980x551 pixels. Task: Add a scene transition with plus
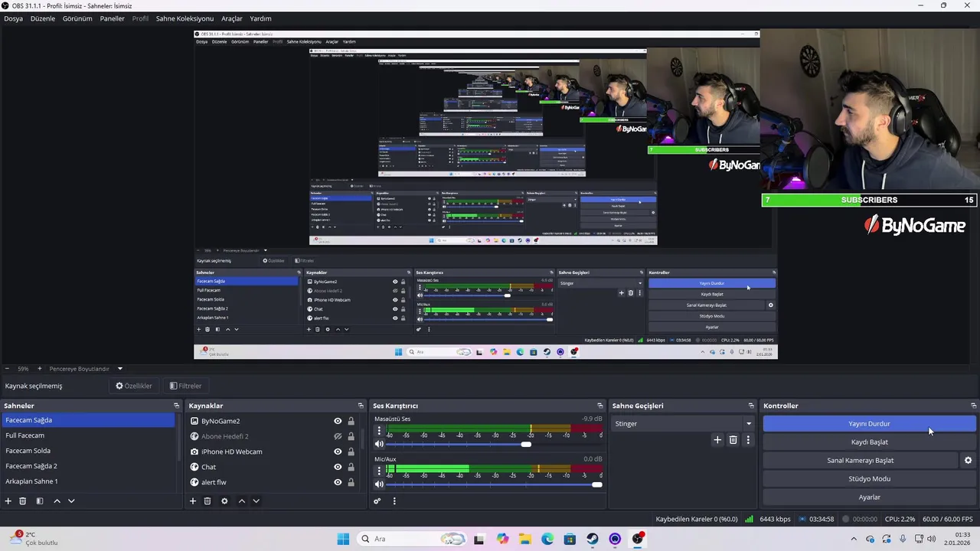[x=717, y=440]
